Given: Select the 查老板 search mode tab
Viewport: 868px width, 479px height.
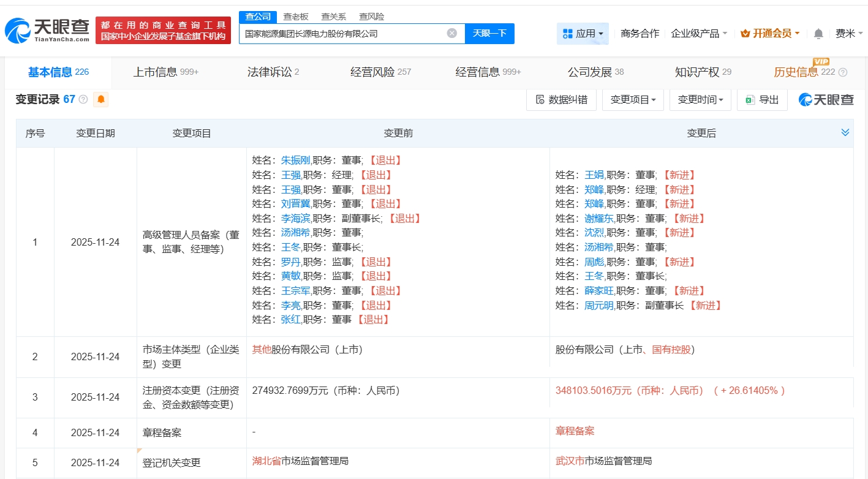Looking at the screenshot, I should [296, 17].
